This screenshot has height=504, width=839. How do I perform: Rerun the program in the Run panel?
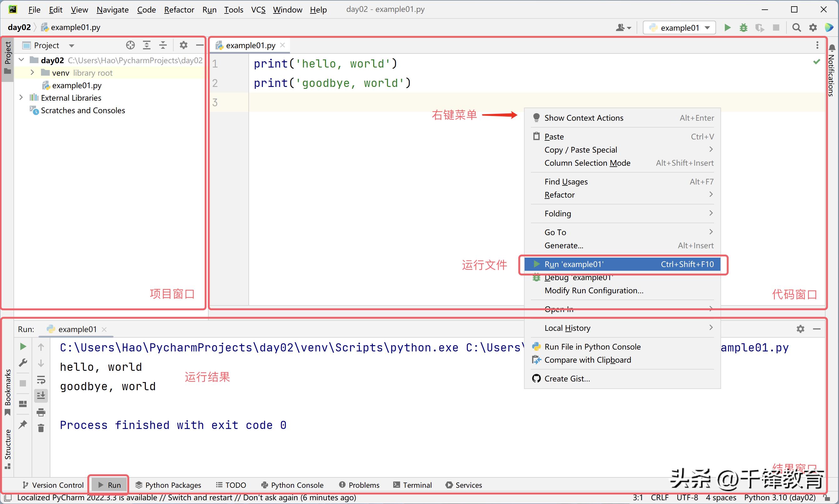tap(23, 346)
